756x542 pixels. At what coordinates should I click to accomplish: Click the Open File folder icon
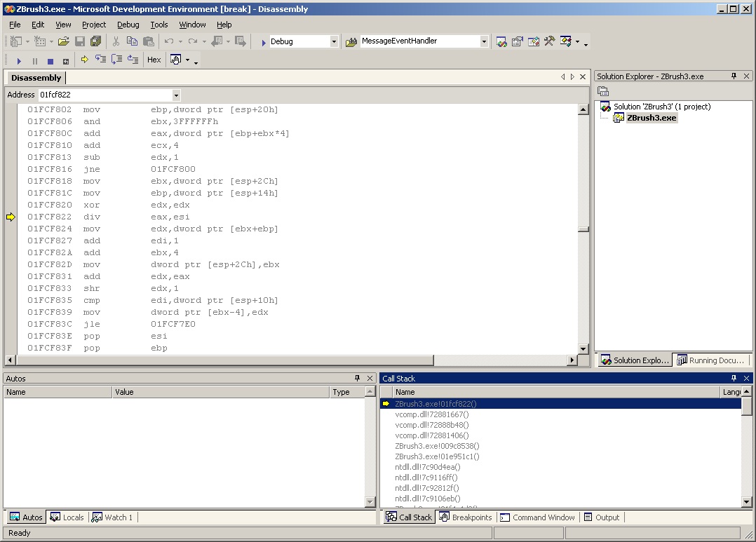[64, 41]
